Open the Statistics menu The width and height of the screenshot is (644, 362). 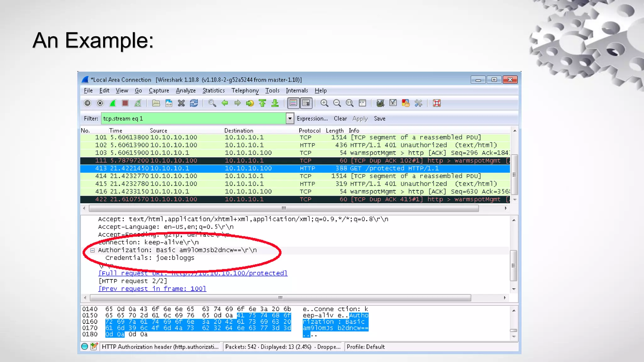213,90
